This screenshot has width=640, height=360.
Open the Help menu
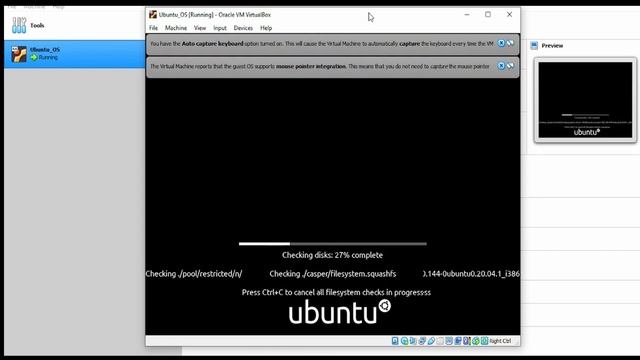click(x=266, y=28)
